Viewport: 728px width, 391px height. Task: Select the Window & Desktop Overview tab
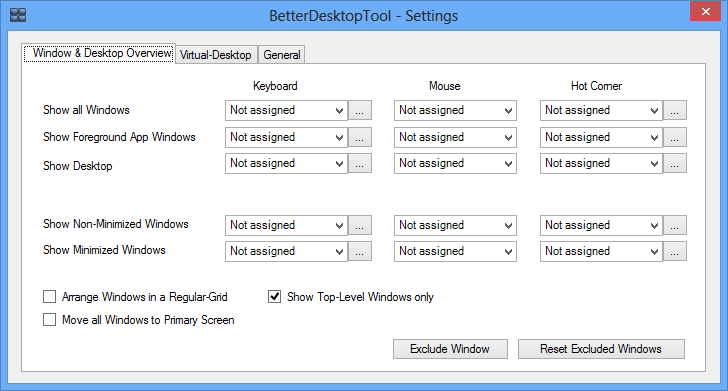click(99, 53)
